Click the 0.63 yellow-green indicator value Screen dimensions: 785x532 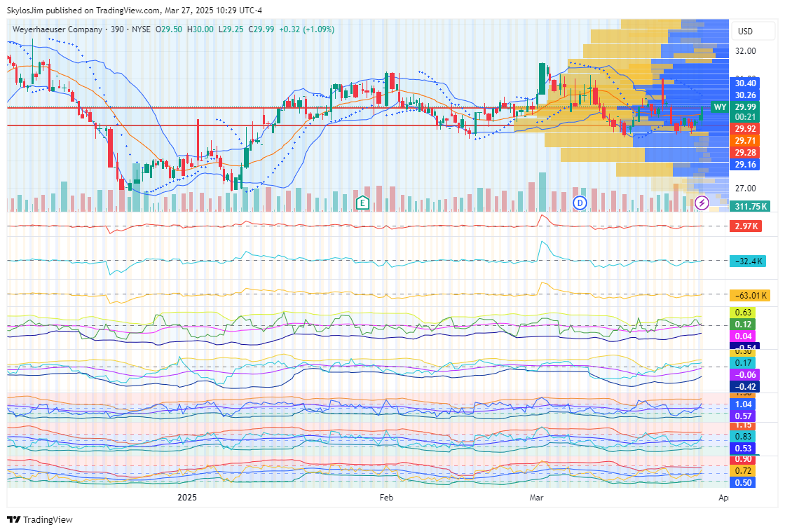point(743,313)
